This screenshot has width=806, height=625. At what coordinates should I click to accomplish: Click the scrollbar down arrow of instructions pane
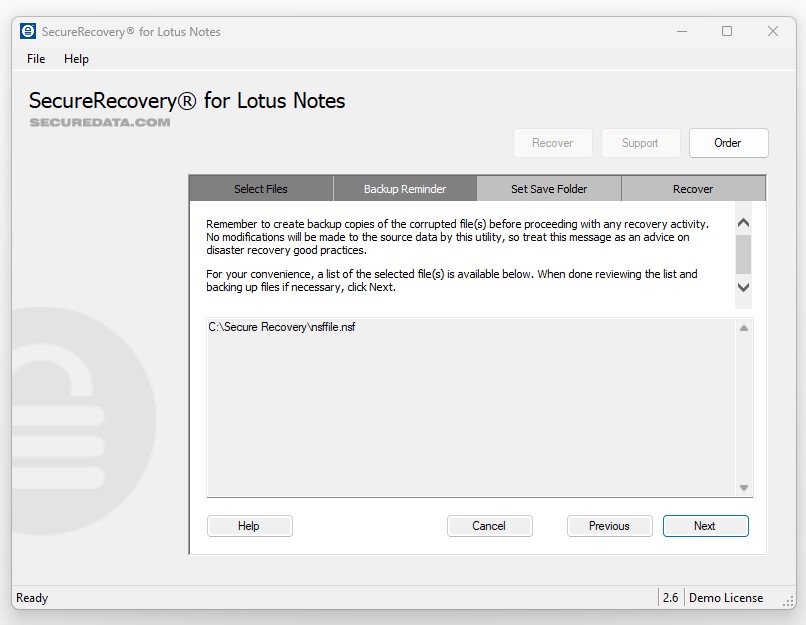point(743,288)
